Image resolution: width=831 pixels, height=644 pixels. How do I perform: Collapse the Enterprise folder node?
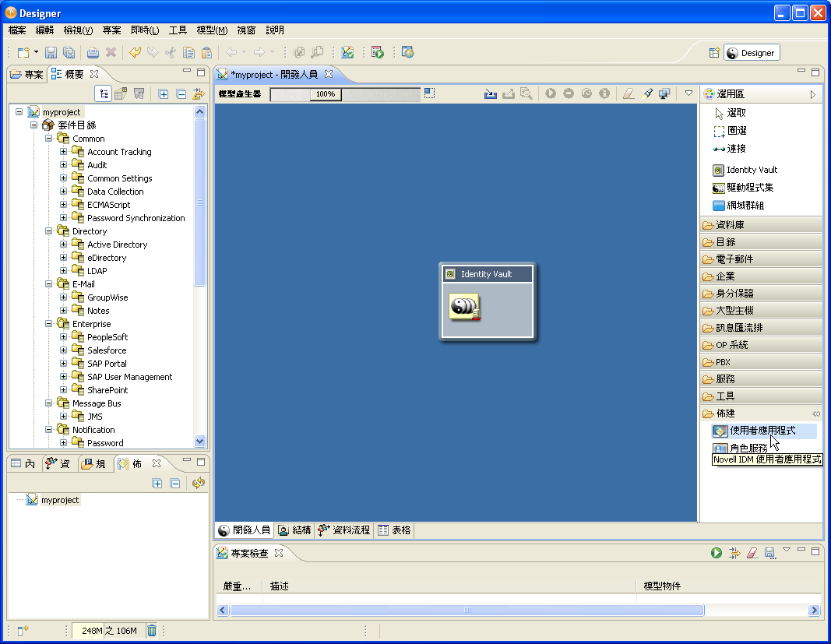point(49,324)
